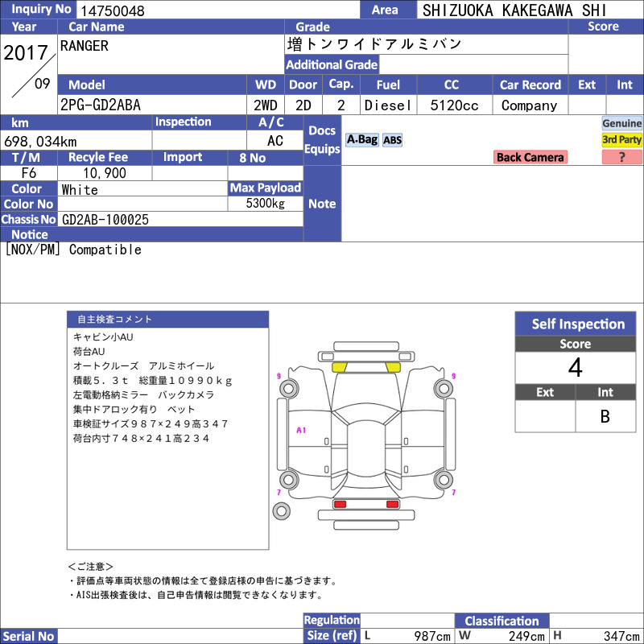This screenshot has height=644, width=644.
Task: Click the Self Inspection header
Action: [576, 324]
